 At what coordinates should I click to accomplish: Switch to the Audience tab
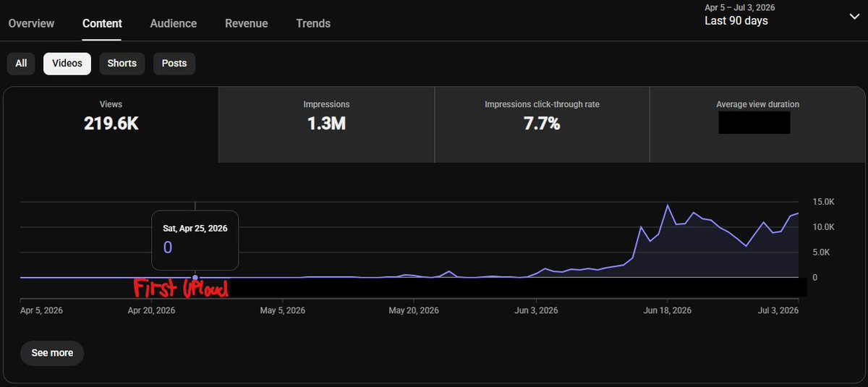(174, 23)
